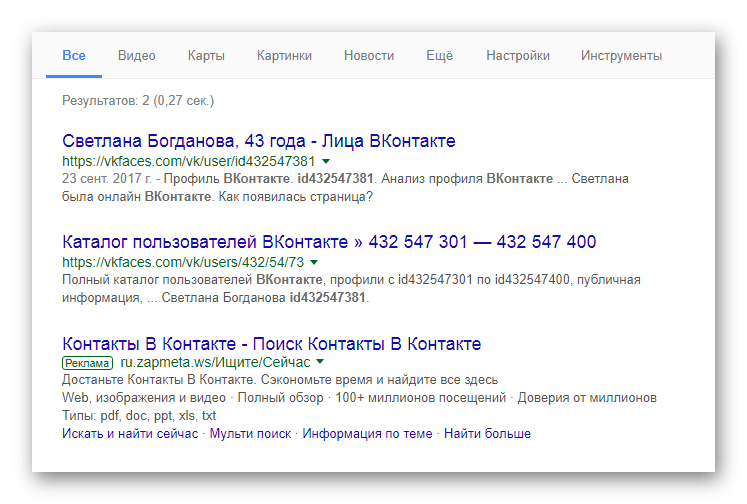Open Инструменты search tools

click(621, 56)
